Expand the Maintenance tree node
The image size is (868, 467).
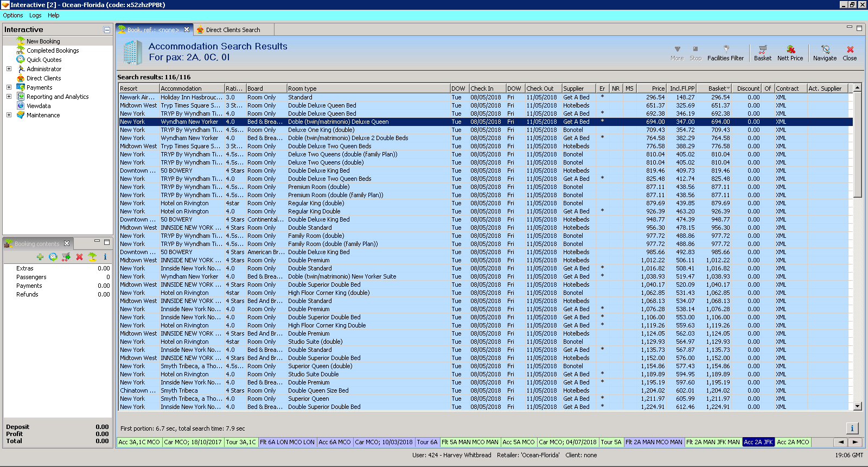pyautogui.click(x=9, y=115)
